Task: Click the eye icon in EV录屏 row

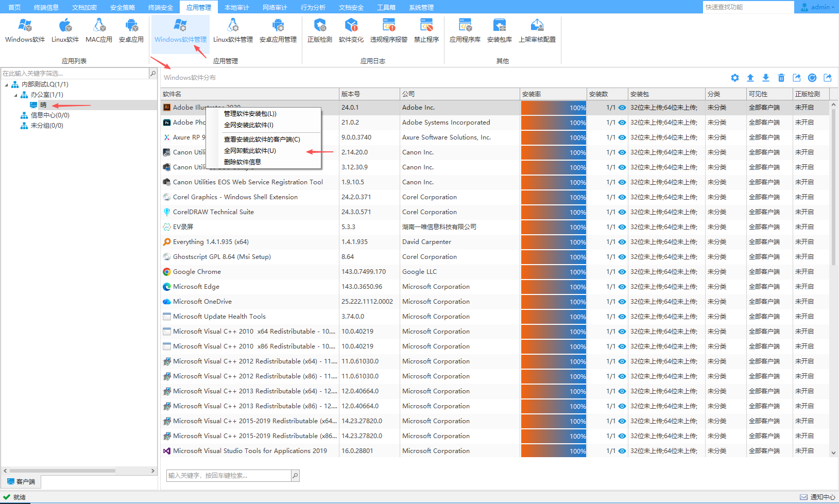Action: [622, 227]
